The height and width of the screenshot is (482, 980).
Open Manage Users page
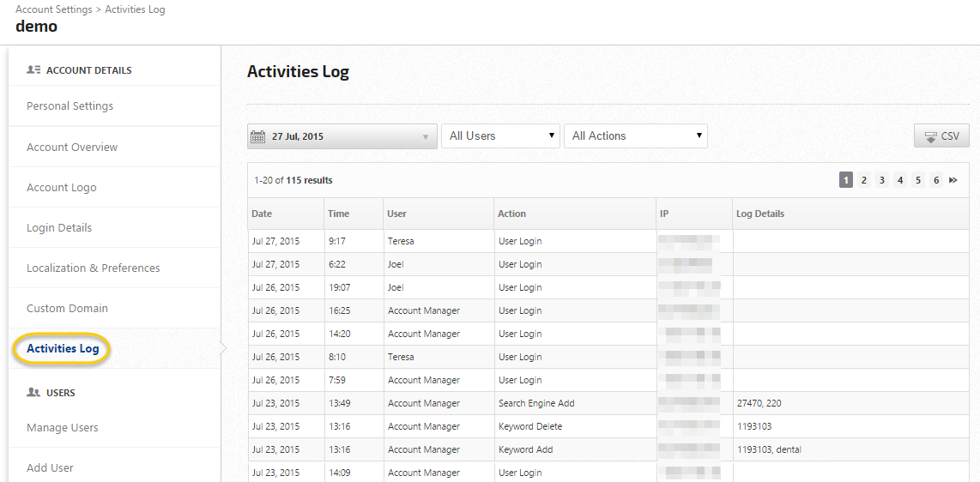point(63,428)
